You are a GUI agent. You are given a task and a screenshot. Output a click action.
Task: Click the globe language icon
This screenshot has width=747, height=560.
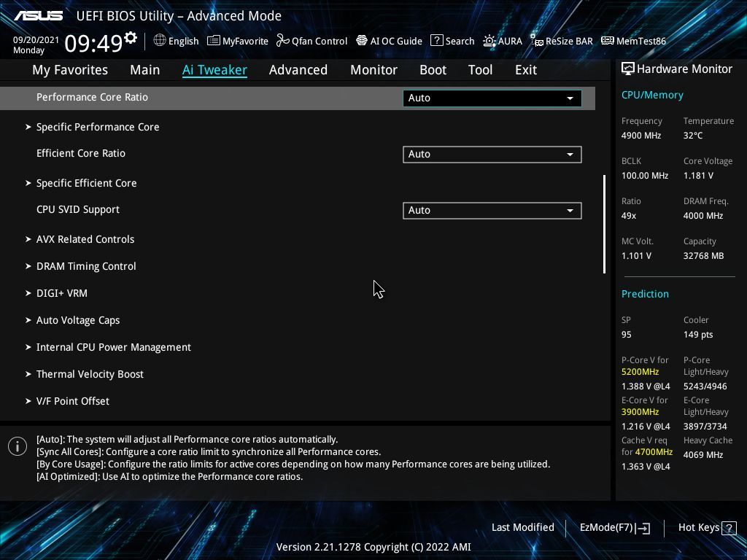(160, 41)
